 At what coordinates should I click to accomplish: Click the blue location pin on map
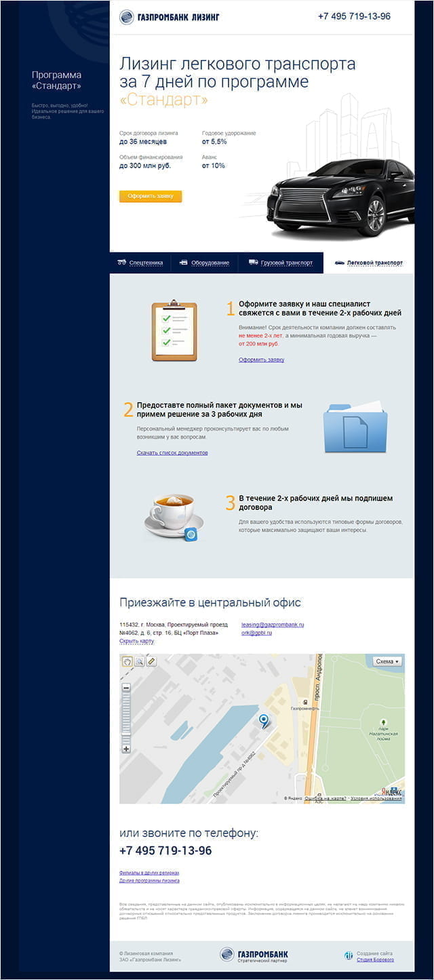264,721
